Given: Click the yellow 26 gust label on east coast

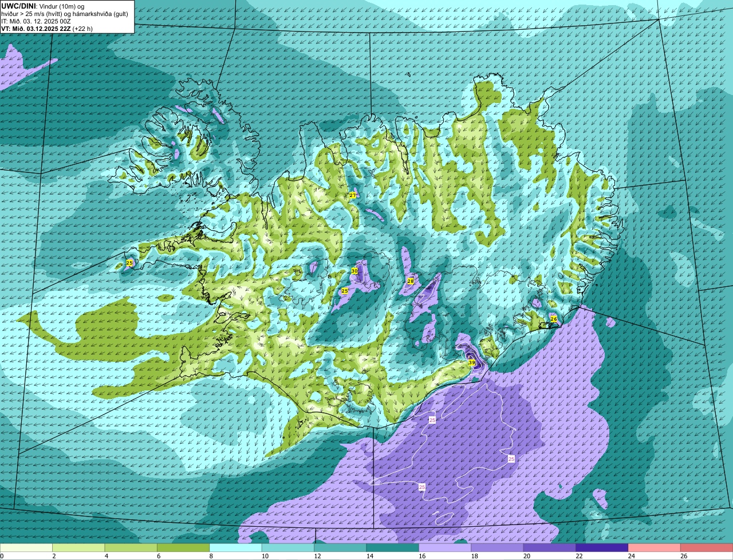Looking at the screenshot, I should tap(554, 319).
